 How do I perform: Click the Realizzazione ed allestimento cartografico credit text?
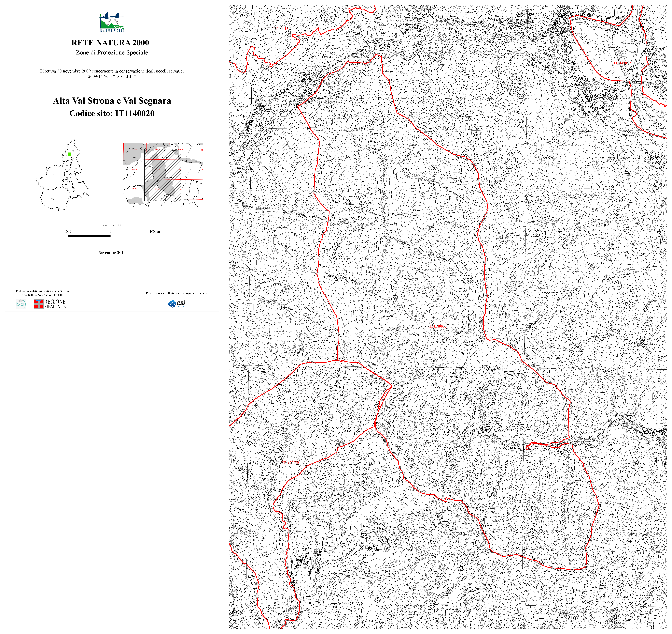[x=177, y=293]
